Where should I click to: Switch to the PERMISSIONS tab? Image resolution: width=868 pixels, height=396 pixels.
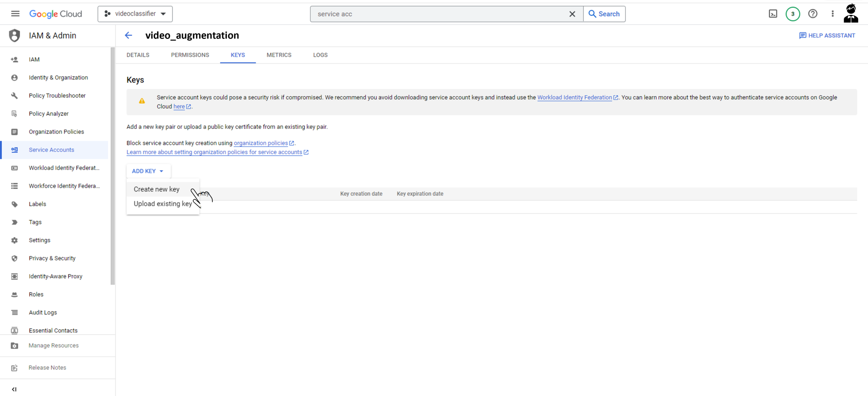190,55
